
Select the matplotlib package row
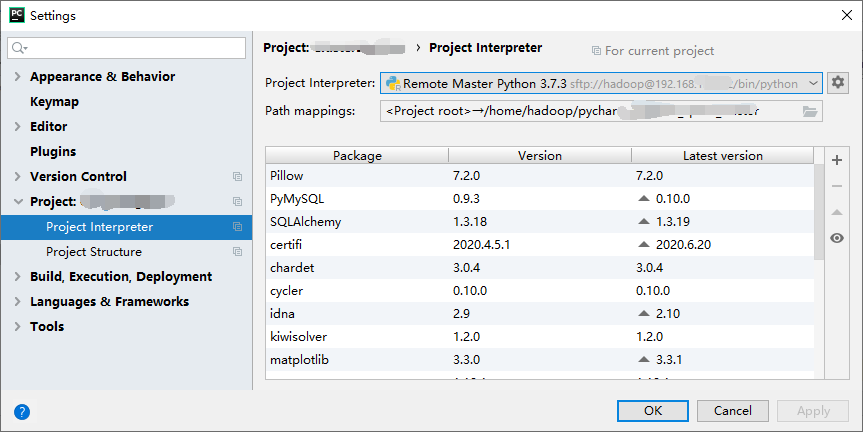540,359
